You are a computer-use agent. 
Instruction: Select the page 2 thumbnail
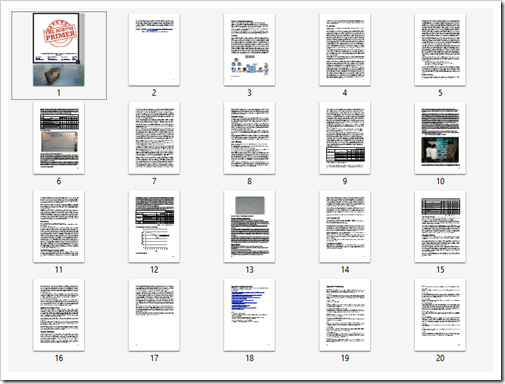pos(154,49)
